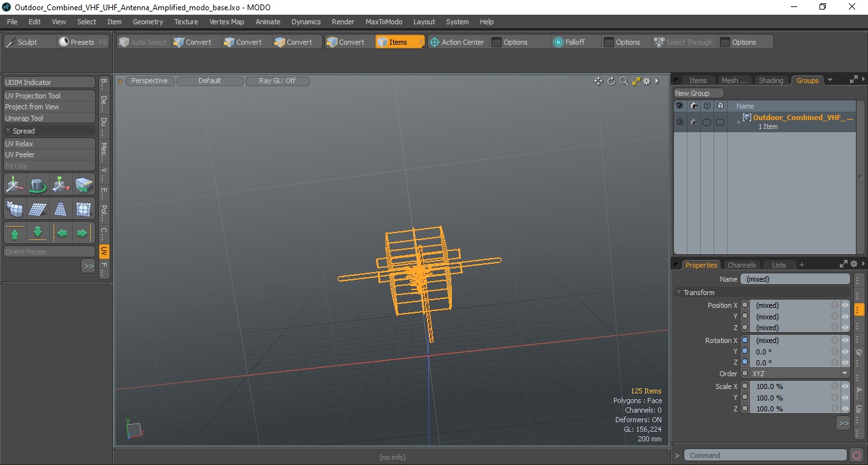Click the viewport pan/move control icon
Image resolution: width=868 pixels, height=465 pixels.
[598, 81]
